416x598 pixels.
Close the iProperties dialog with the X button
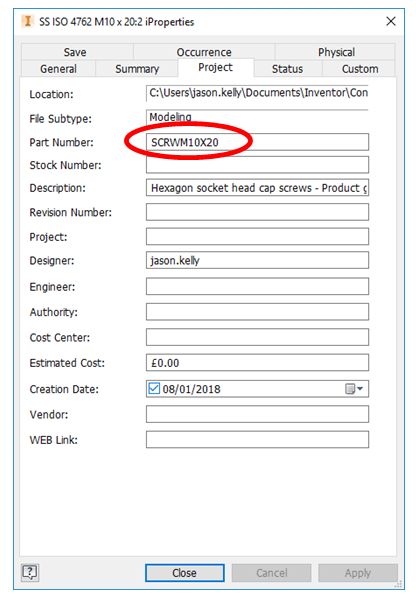coord(391,21)
